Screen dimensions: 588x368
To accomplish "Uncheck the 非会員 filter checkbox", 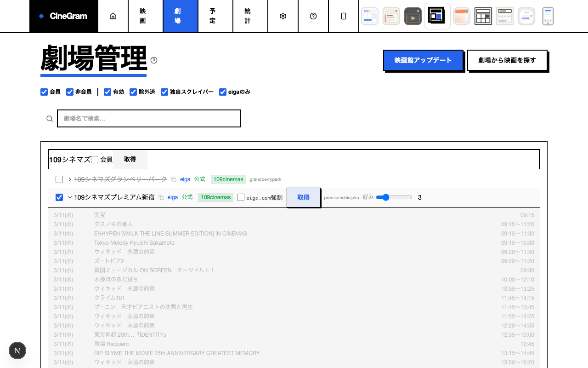I will point(70,92).
